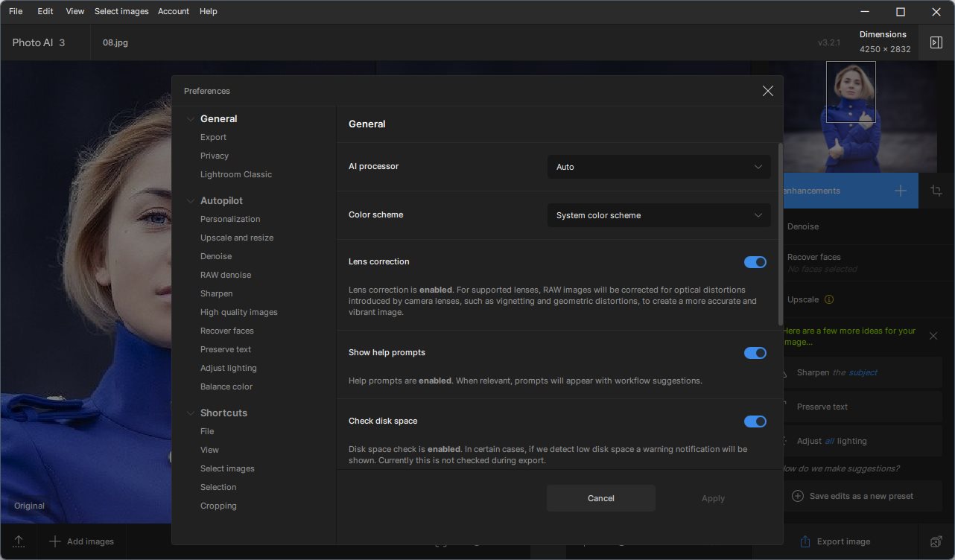This screenshot has width=955, height=560.
Task: Click the Cancel button
Action: coord(600,498)
